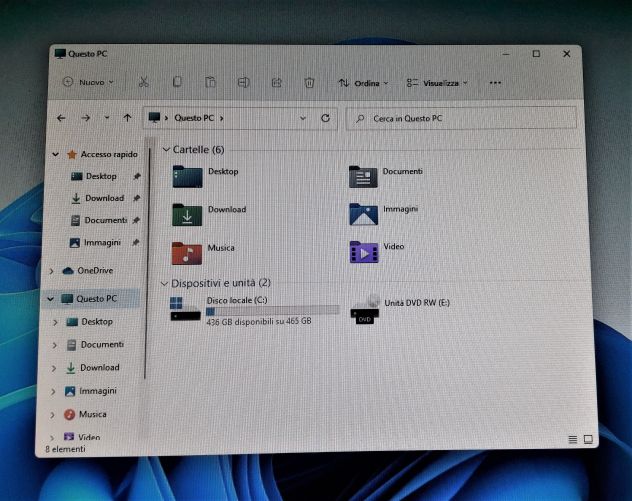Go back with the left arrow
The width and height of the screenshot is (632, 501).
(x=61, y=118)
